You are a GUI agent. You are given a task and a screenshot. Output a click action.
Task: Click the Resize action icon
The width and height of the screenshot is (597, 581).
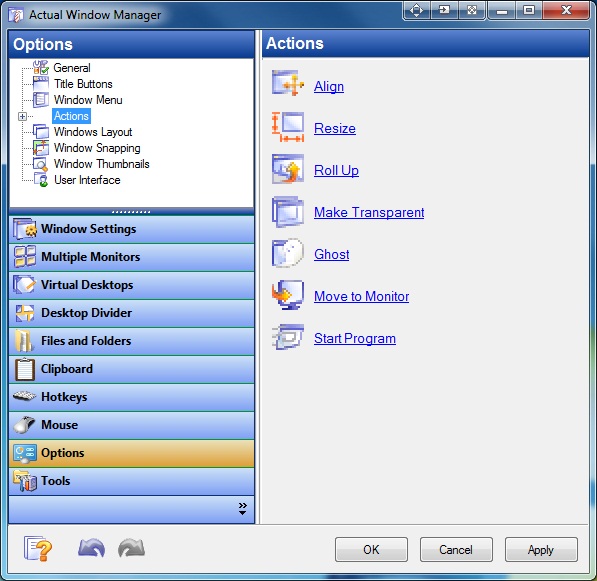[x=288, y=127]
